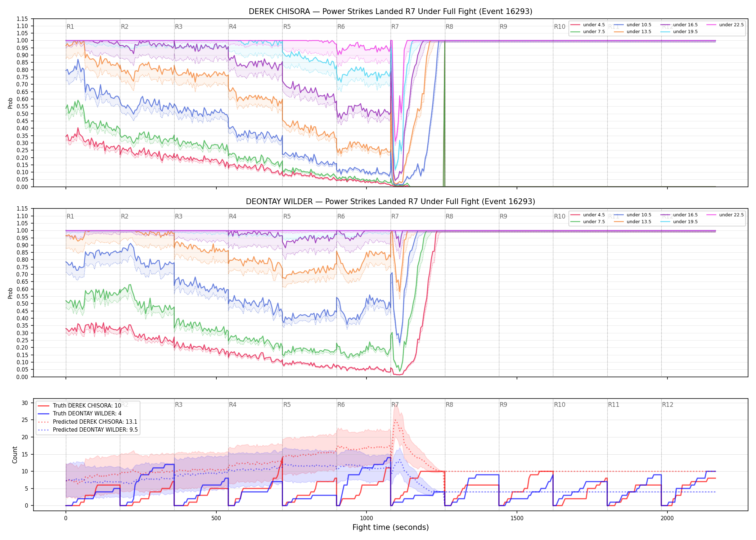Click the R3 round marker in the Count chart

[179, 405]
